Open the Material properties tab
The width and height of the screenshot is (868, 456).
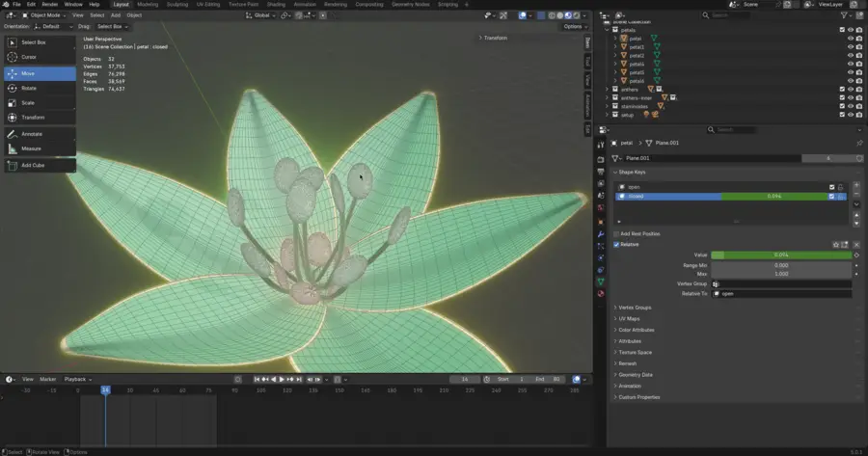pos(601,294)
